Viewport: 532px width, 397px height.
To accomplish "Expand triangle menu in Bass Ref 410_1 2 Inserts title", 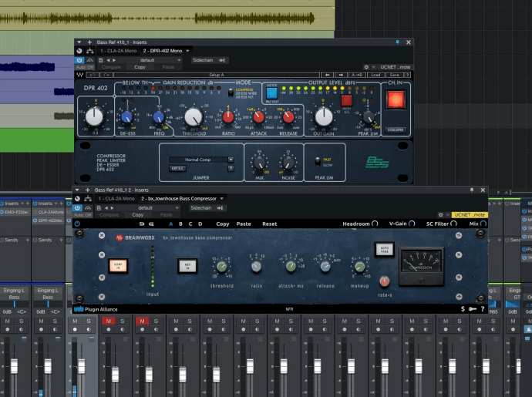I will coord(77,190).
